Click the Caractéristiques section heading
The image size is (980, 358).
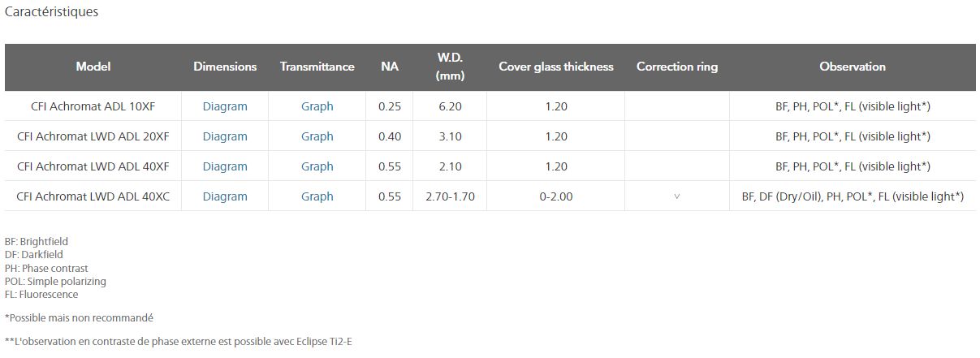coord(52,12)
